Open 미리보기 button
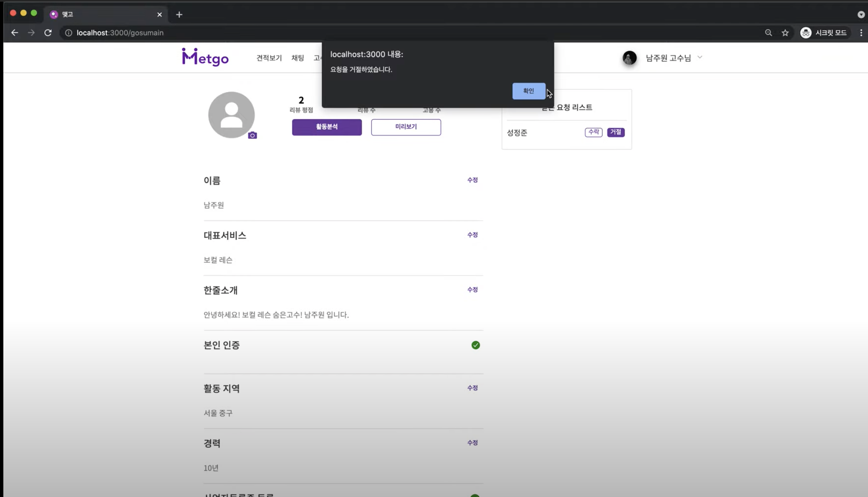868x497 pixels. click(406, 127)
